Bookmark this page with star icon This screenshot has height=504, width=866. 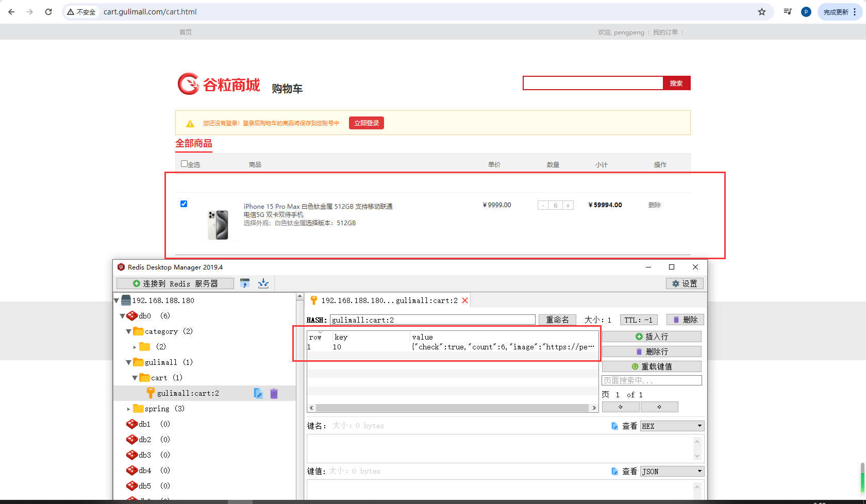pyautogui.click(x=762, y=12)
